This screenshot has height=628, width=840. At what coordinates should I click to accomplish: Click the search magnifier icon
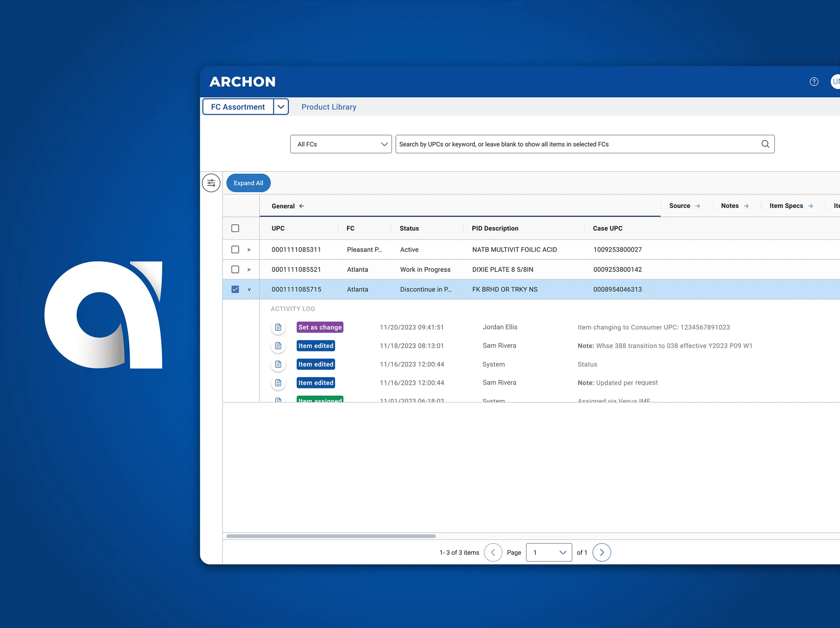(765, 144)
